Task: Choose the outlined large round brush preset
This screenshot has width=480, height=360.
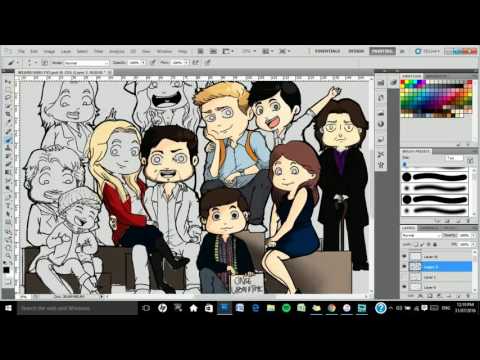Action: [435, 199]
